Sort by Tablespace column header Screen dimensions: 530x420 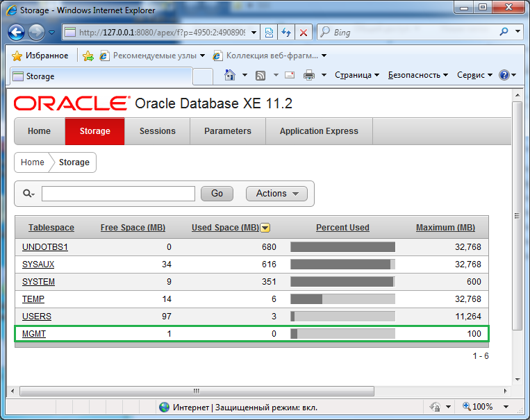pyautogui.click(x=51, y=228)
